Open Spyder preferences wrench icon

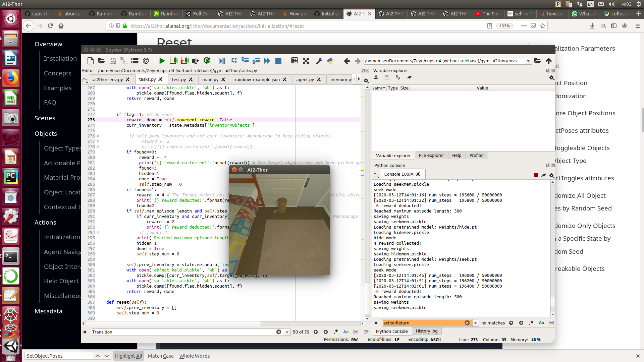coord(319,61)
